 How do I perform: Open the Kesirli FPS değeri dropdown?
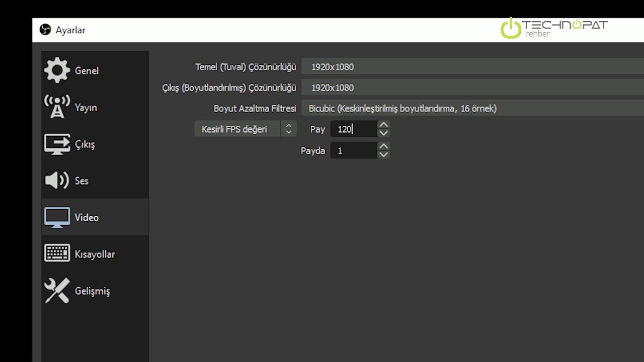246,129
